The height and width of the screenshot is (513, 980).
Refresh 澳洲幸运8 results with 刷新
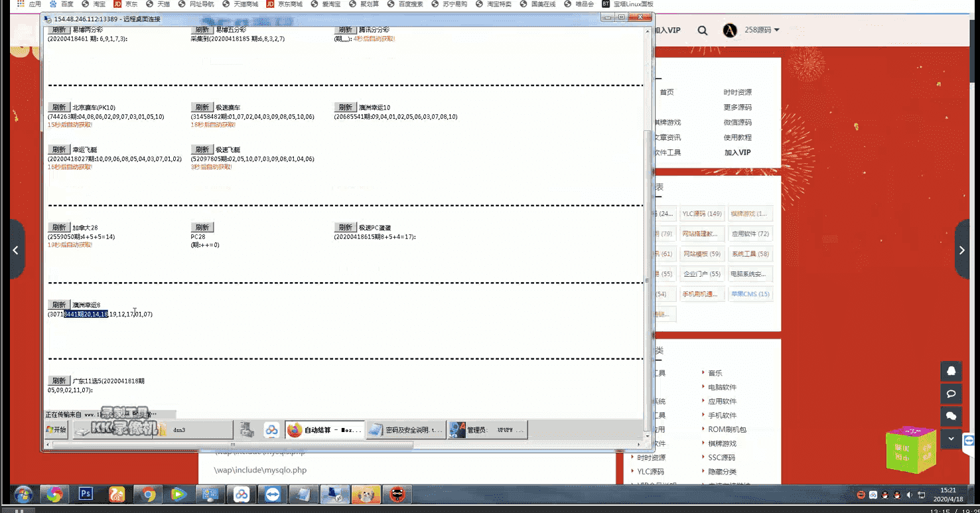pyautogui.click(x=59, y=305)
